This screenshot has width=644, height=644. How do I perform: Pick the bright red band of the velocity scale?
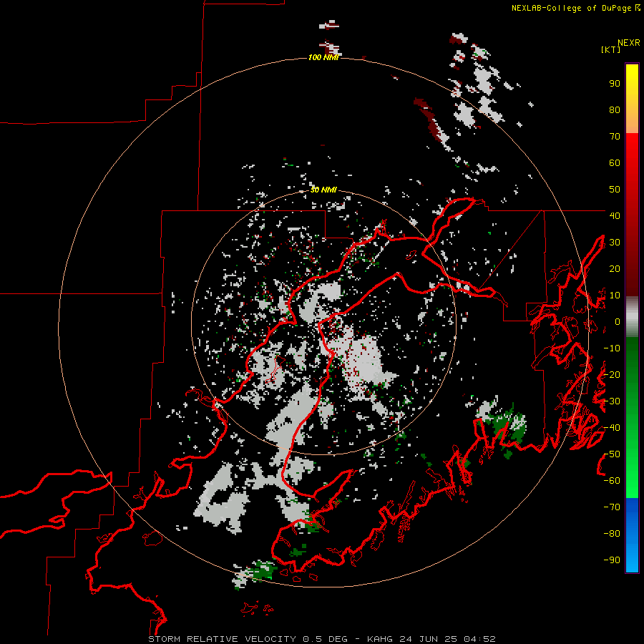[x=632, y=150]
